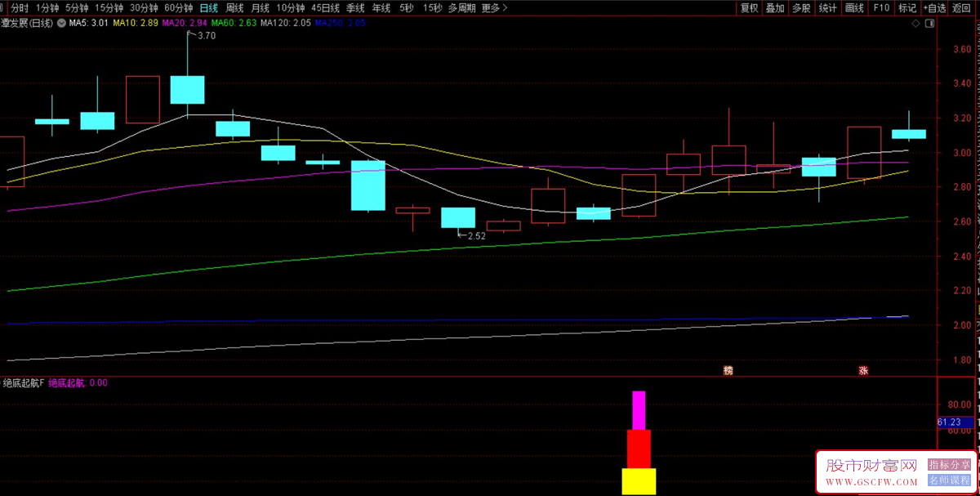
Task: Select the 5分钟 period tab
Action: click(x=76, y=7)
